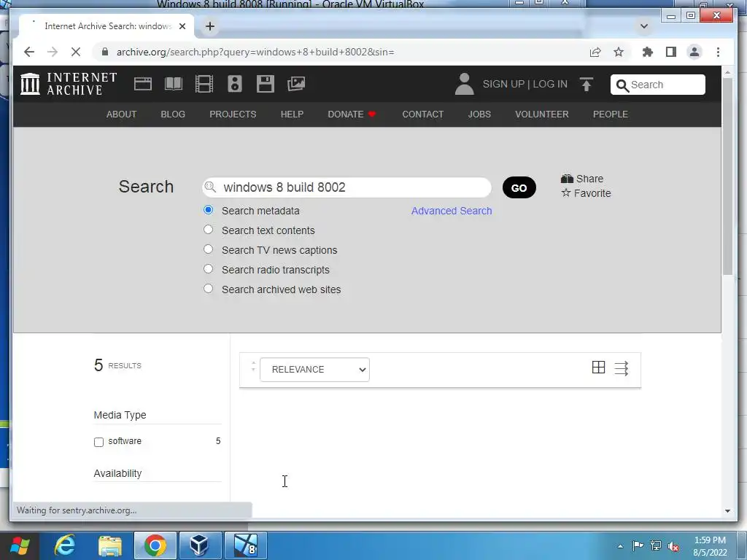
Task: Toggle the sort direction arrows
Action: coord(253,366)
